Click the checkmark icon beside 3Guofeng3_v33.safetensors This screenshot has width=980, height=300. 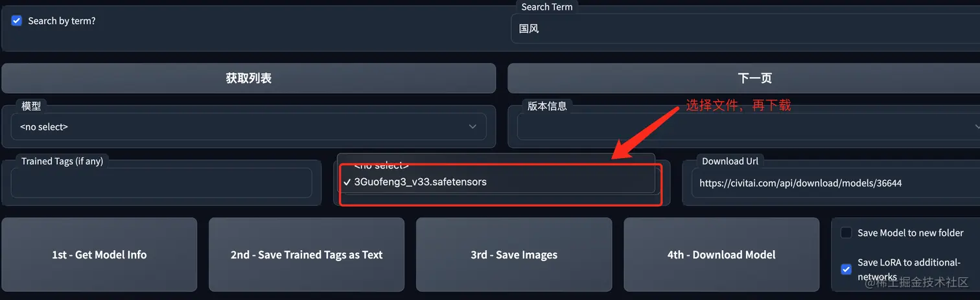click(x=347, y=182)
